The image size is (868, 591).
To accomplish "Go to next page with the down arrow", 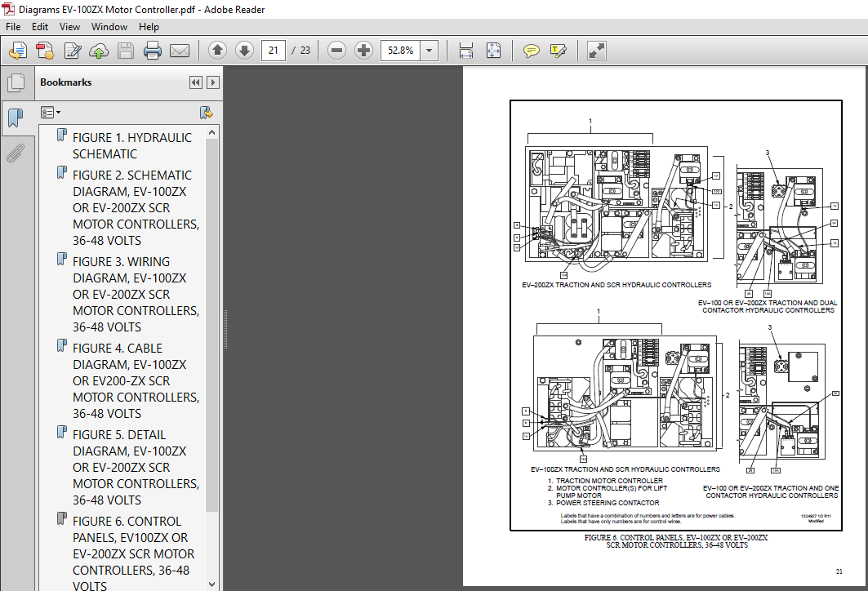I will point(244,51).
